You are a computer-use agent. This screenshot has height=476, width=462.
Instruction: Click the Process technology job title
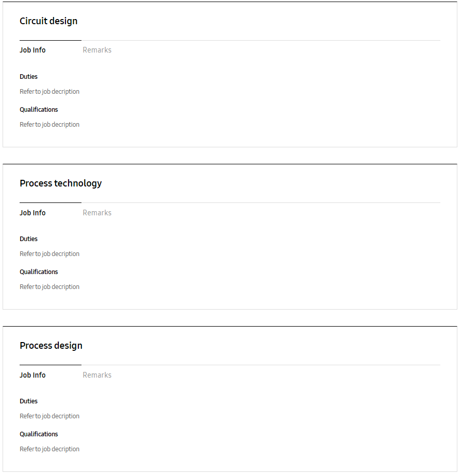[x=60, y=183]
